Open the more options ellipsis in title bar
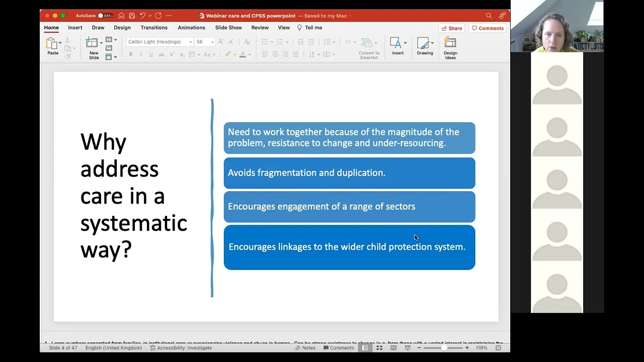 pos(169,16)
